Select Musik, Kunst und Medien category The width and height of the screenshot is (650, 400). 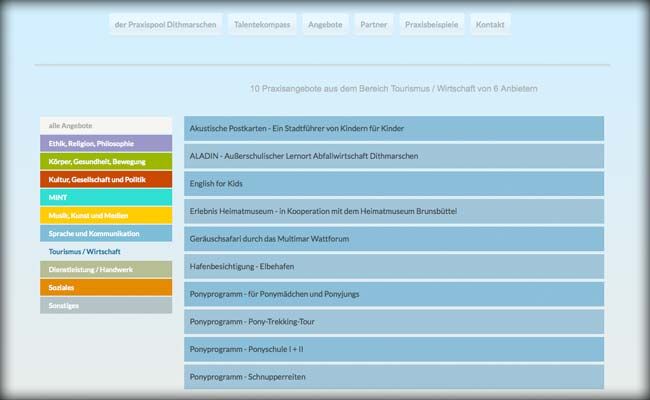click(x=106, y=216)
